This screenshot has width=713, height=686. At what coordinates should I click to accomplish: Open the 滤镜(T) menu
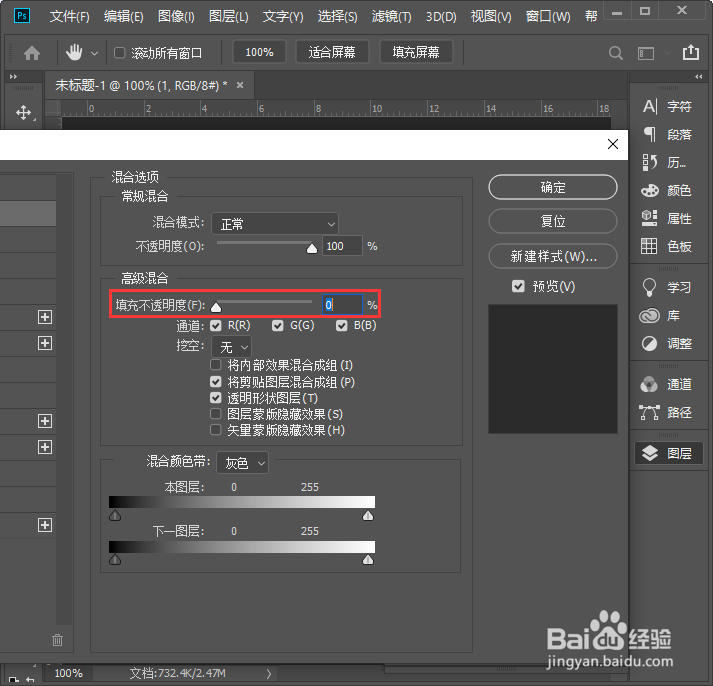click(x=392, y=17)
